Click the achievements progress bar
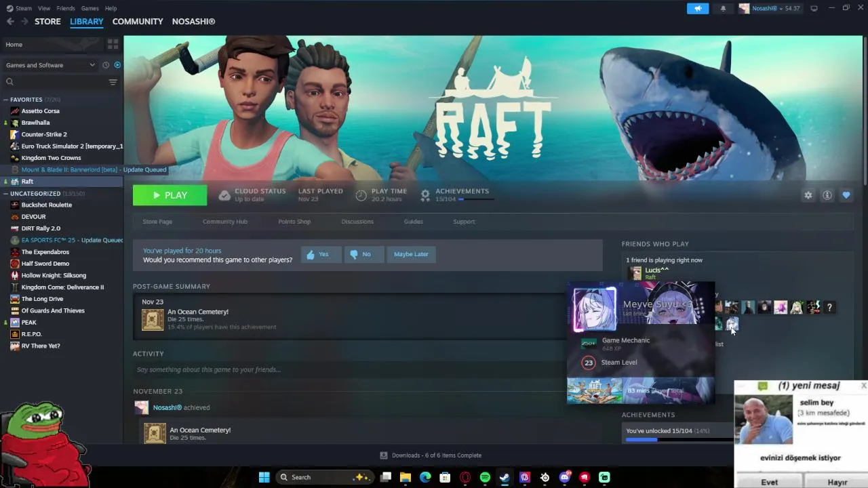The image size is (868, 488). pyautogui.click(x=678, y=439)
